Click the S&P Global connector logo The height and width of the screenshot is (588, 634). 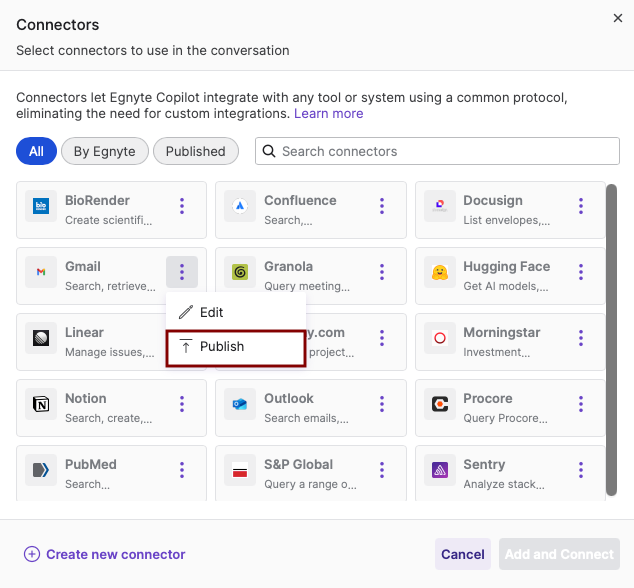[240, 470]
